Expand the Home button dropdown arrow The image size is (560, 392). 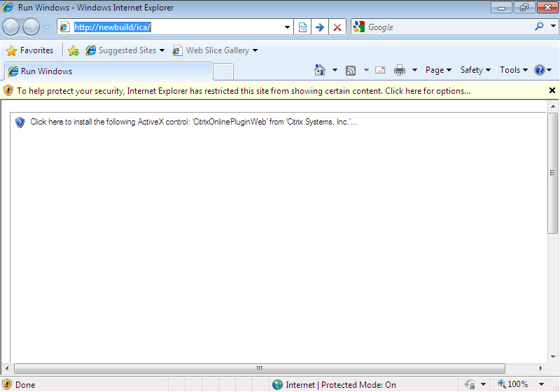pyautogui.click(x=335, y=70)
